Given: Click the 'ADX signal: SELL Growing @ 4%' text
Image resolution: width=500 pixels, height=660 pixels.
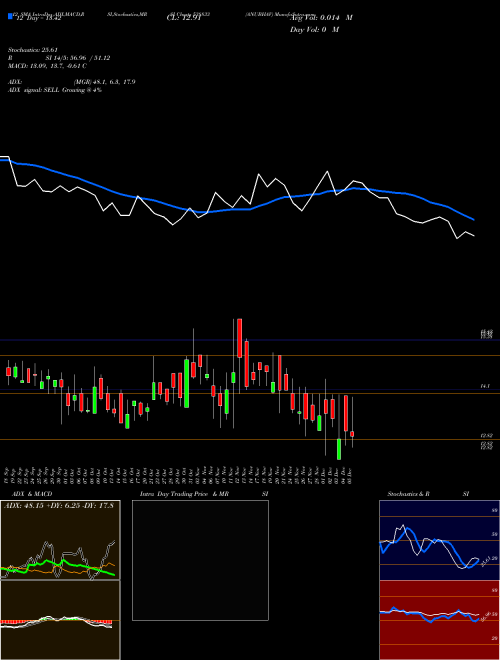Looking at the screenshot, I should click(x=55, y=90).
